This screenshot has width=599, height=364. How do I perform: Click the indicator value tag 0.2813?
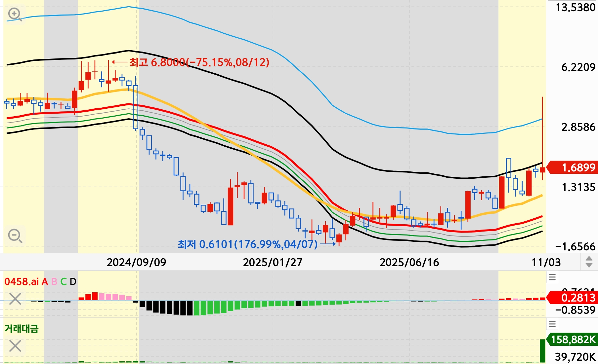coord(573,298)
